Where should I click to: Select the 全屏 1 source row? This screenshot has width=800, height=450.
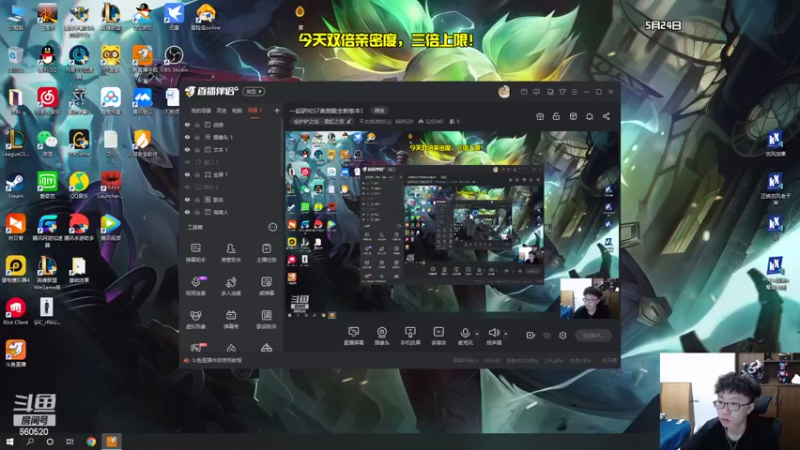click(232, 174)
